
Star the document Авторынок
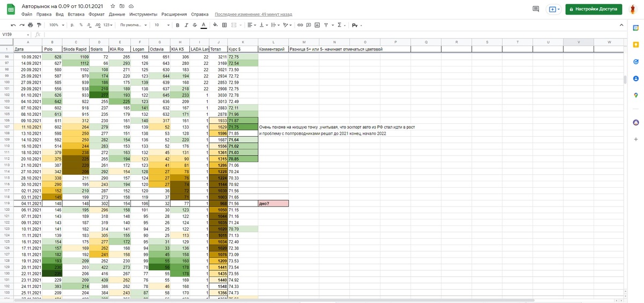point(113,5)
